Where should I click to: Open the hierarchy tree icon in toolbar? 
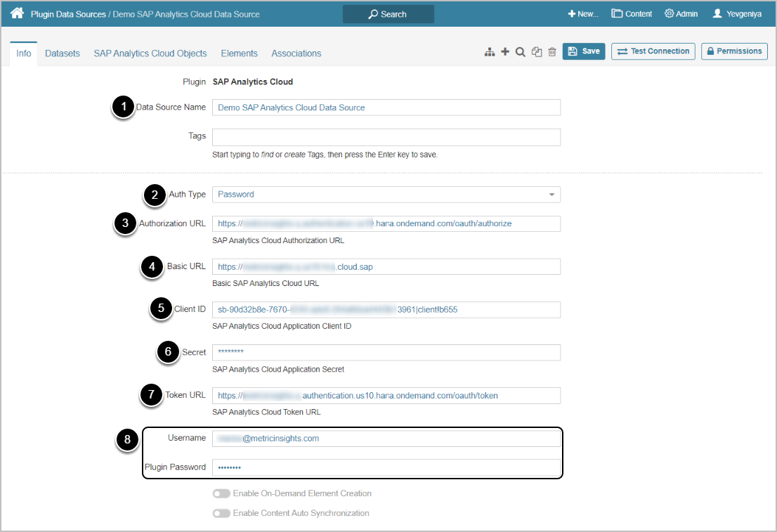point(490,51)
